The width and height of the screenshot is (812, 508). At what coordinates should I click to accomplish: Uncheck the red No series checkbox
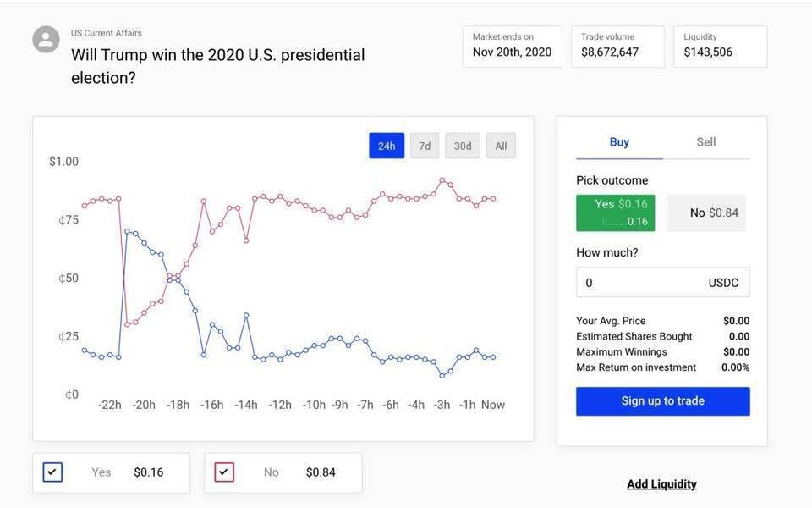coord(224,472)
